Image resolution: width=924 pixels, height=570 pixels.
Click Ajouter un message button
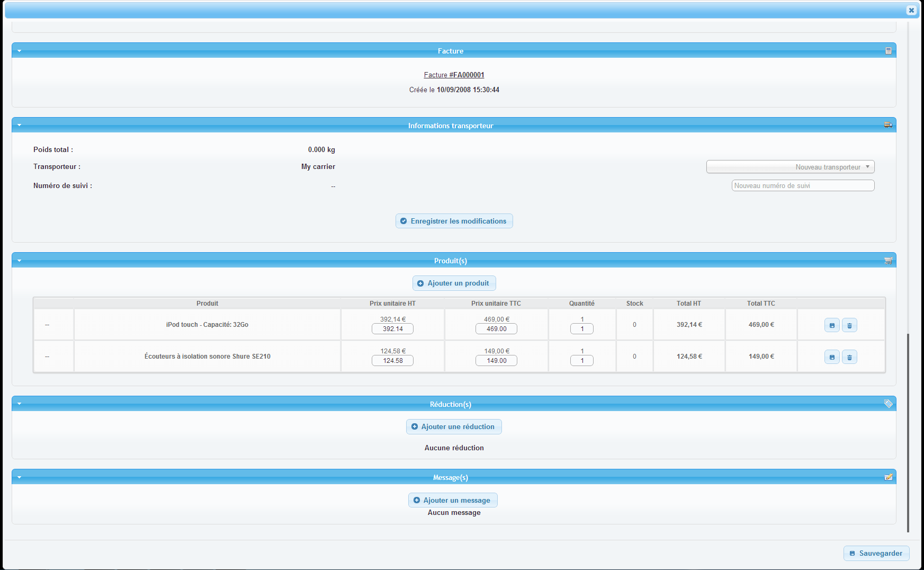tap(453, 500)
